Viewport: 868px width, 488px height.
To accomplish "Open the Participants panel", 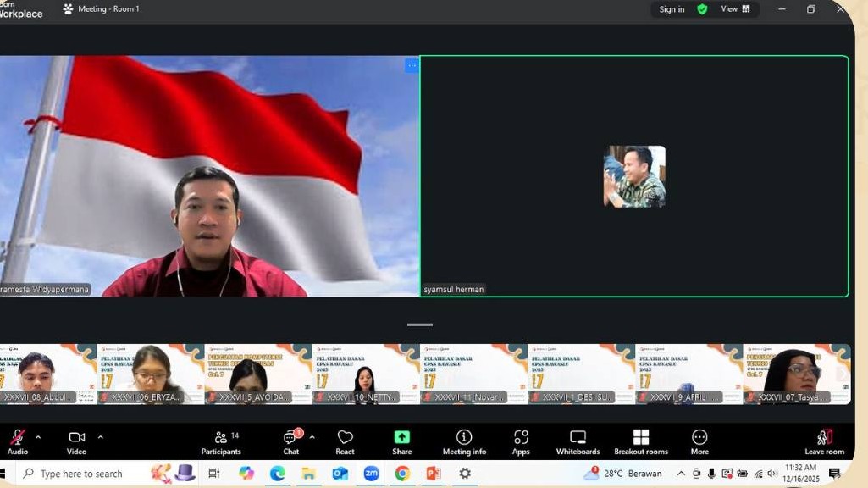I will 221,441.
